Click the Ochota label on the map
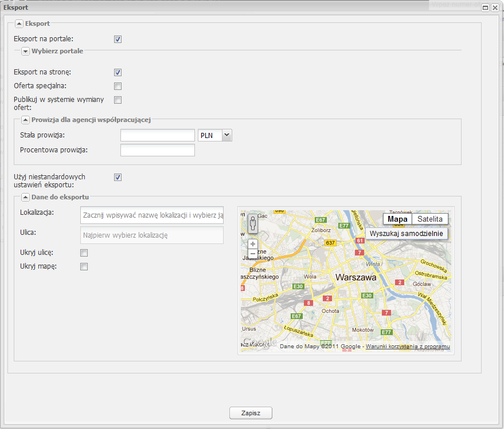Screen dimensions: 504x429 (x=330, y=311)
